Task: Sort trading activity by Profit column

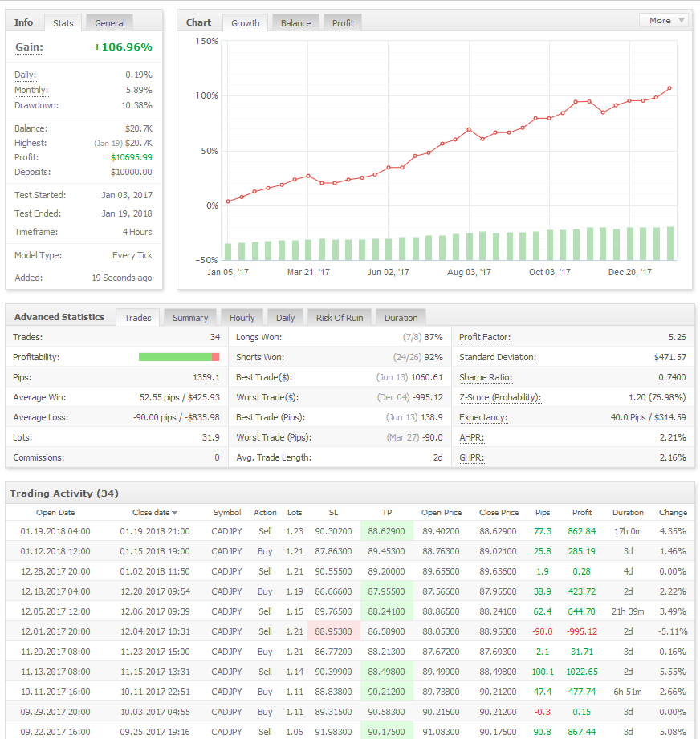Action: click(x=582, y=512)
